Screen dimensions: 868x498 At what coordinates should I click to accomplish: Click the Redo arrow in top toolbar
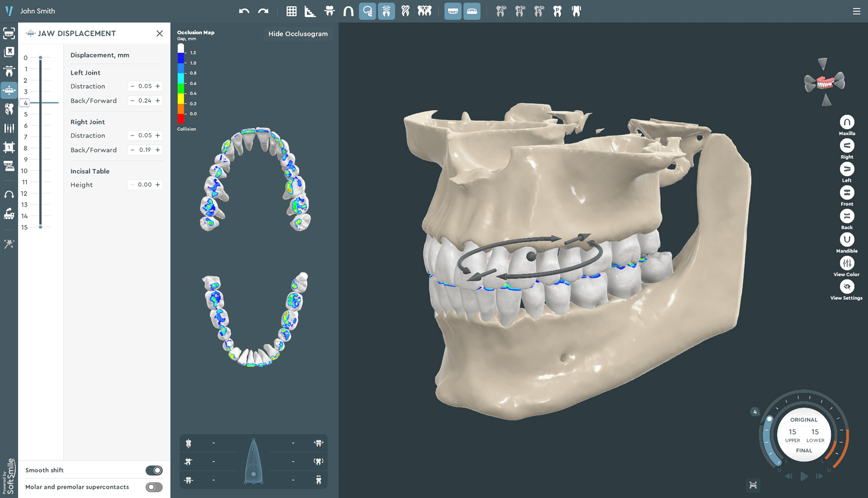tap(263, 11)
